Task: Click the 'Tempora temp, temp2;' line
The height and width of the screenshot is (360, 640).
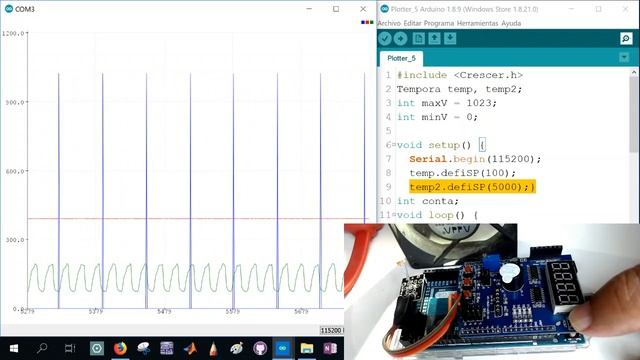Action: coord(459,89)
